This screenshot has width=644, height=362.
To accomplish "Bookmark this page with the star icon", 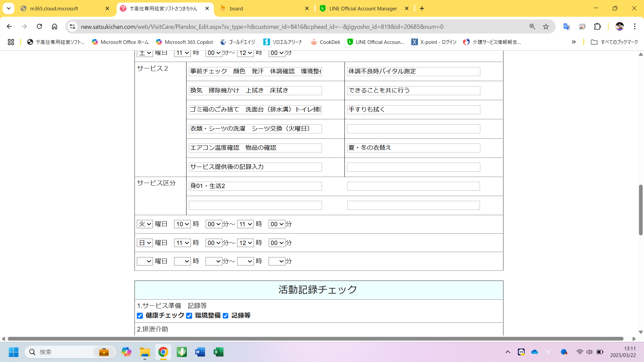I will 546,26.
